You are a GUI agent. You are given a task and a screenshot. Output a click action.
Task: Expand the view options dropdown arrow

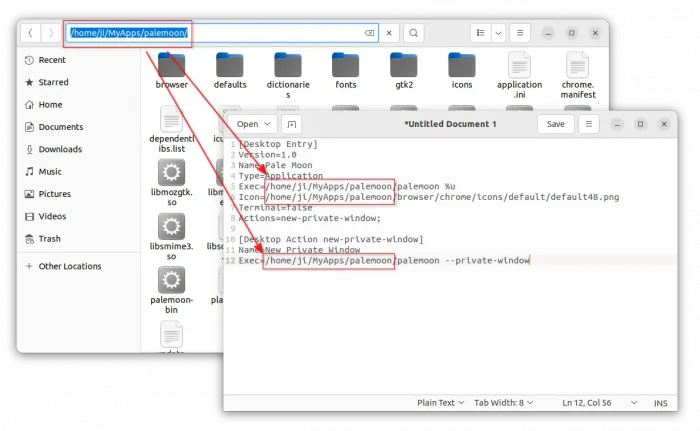[498, 33]
